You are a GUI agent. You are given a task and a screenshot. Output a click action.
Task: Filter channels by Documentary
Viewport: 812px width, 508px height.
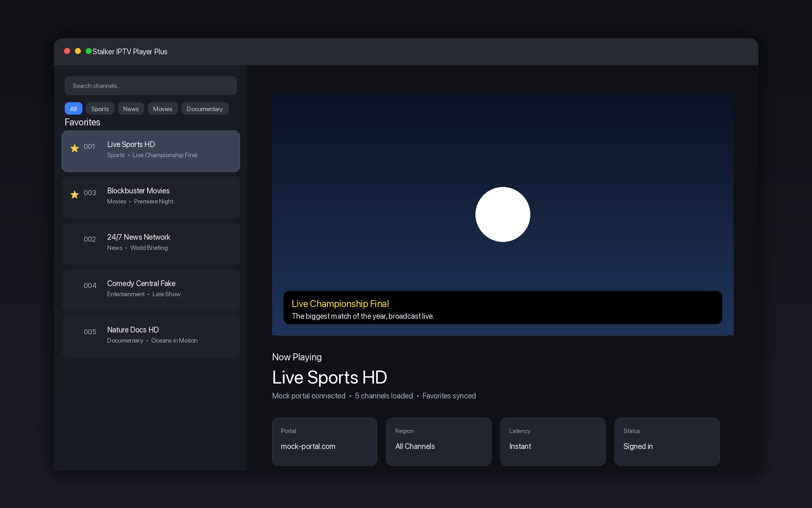205,109
